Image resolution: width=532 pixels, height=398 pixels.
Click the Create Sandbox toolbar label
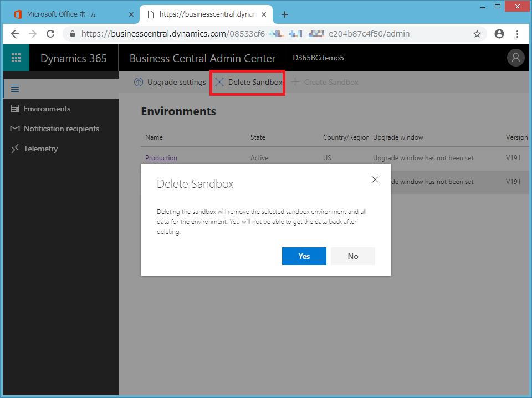pos(331,82)
